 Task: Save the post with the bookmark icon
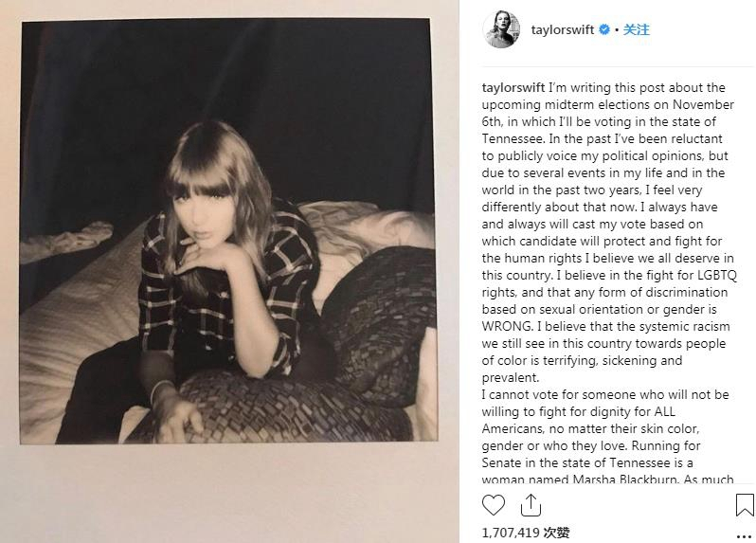click(x=744, y=505)
